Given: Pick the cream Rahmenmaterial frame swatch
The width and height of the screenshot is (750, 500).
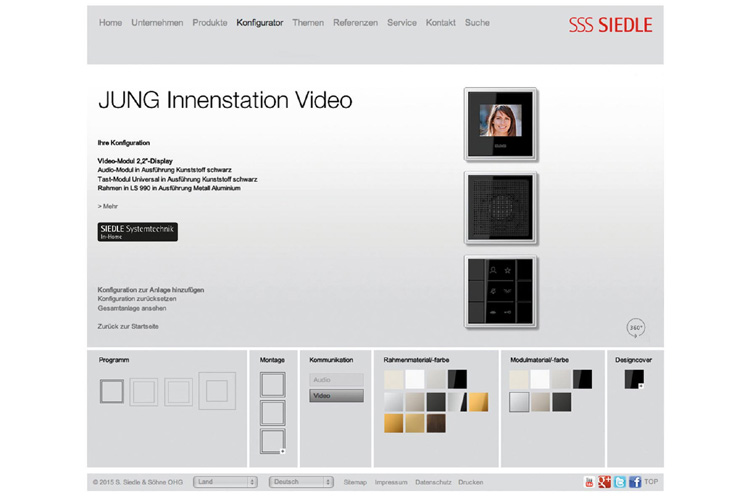Looking at the screenshot, I should 394,379.
